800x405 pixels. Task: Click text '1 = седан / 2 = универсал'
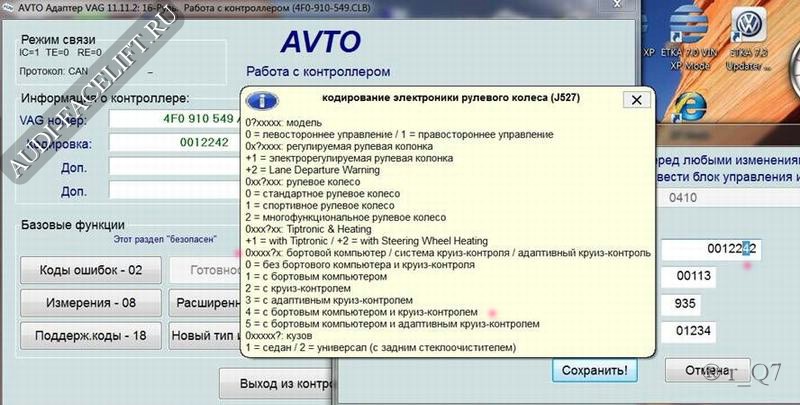(305, 347)
